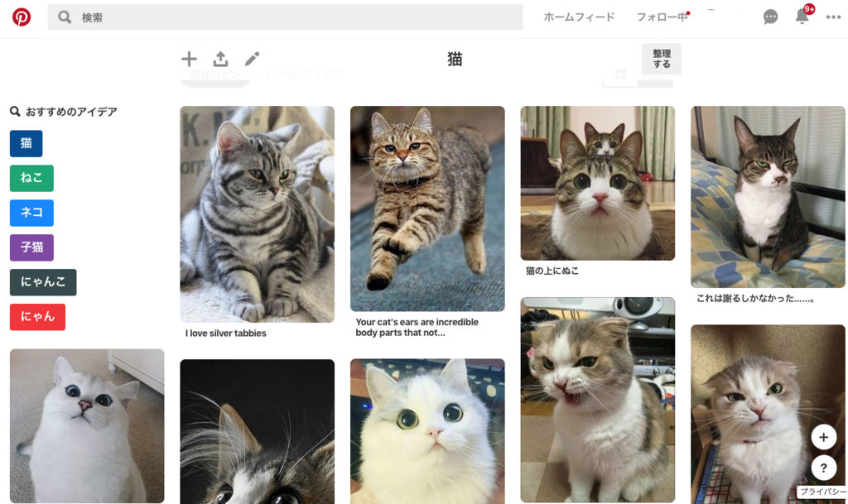Open the running tabby cat pin
The height and width of the screenshot is (504, 848).
point(427,209)
